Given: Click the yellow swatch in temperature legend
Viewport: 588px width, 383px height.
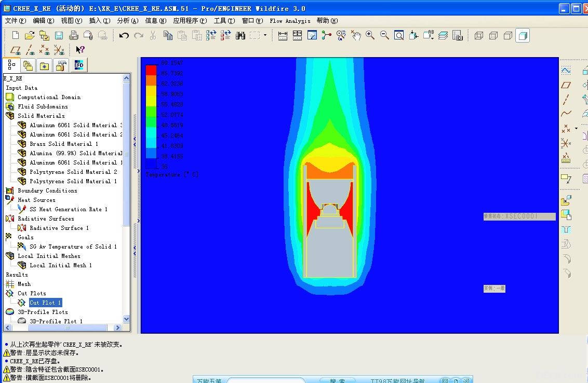Looking at the screenshot, I should (x=151, y=91).
